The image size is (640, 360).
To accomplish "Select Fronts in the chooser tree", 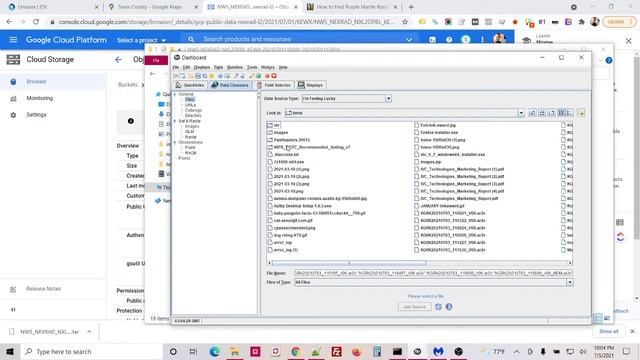I will pos(184,158).
